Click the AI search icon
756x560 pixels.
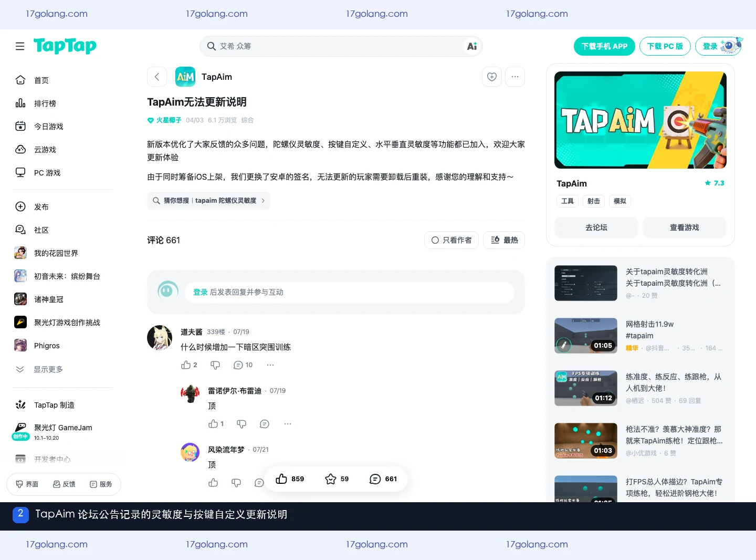[472, 46]
